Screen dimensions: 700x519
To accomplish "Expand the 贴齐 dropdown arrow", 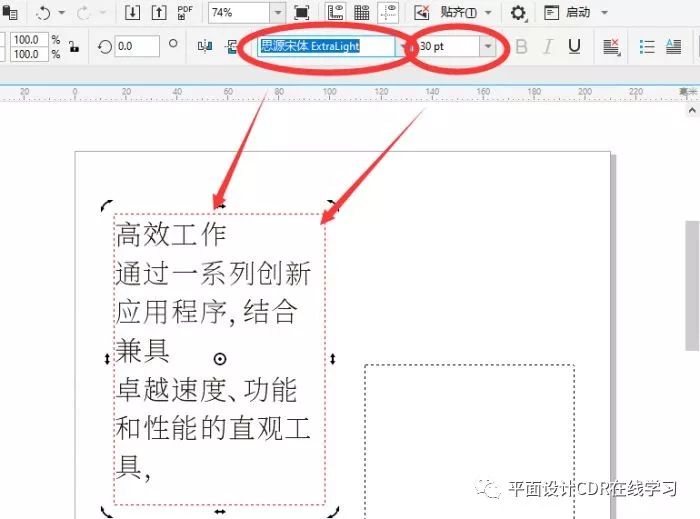I will pyautogui.click(x=488, y=12).
